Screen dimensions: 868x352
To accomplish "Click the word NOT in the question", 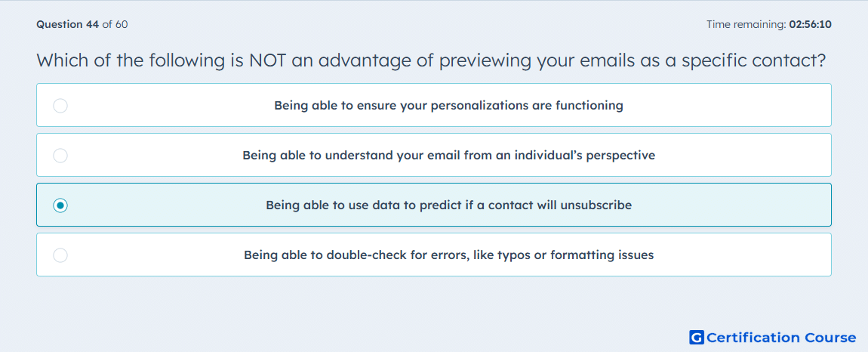I will tap(266, 60).
